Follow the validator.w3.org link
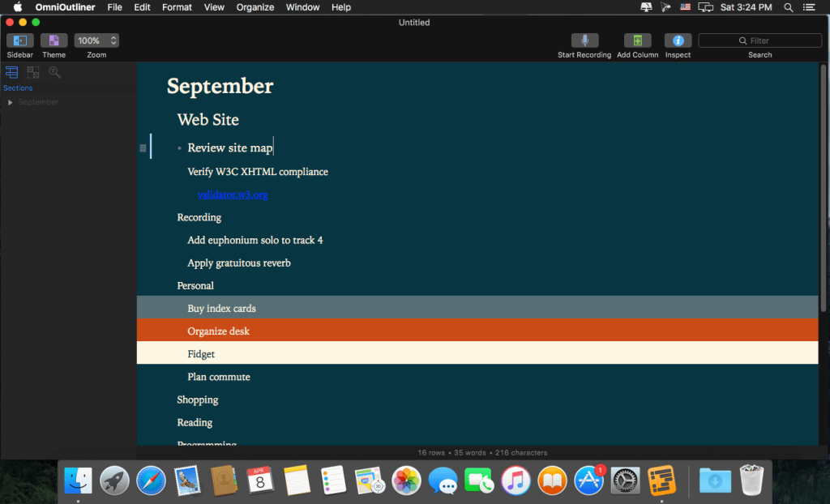 (233, 194)
